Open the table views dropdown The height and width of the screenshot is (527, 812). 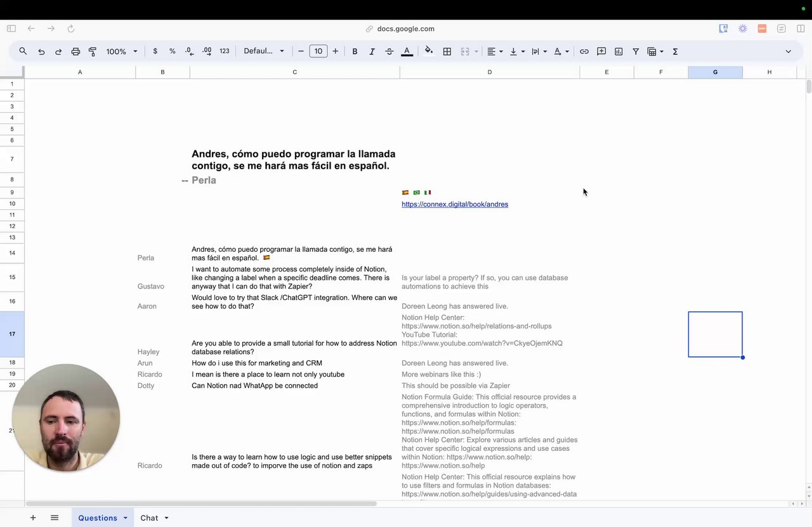pyautogui.click(x=655, y=51)
